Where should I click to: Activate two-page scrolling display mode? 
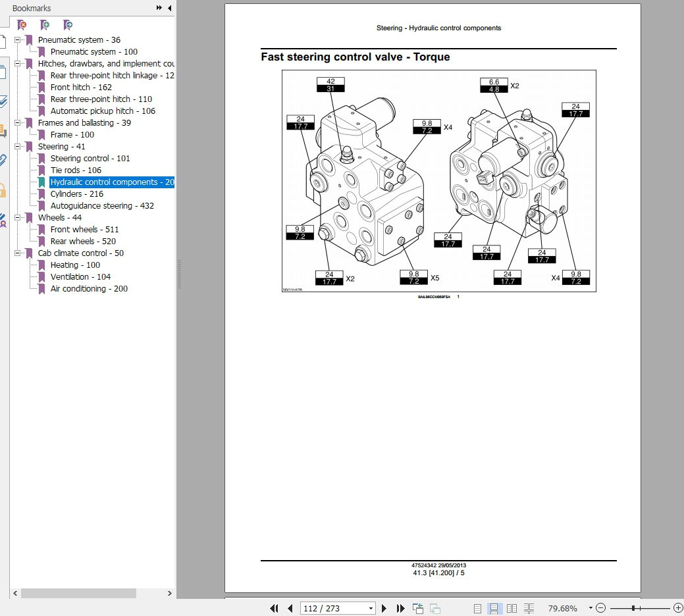point(529,608)
